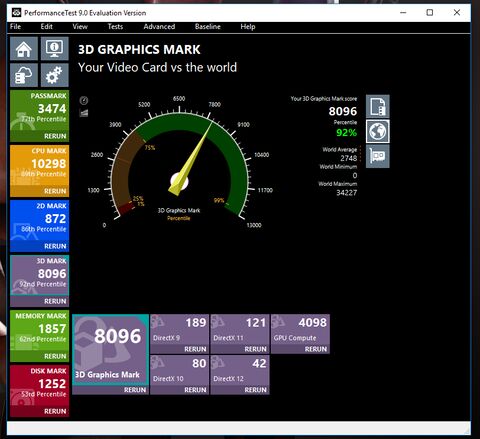Click the 92% percentile value

tap(346, 133)
